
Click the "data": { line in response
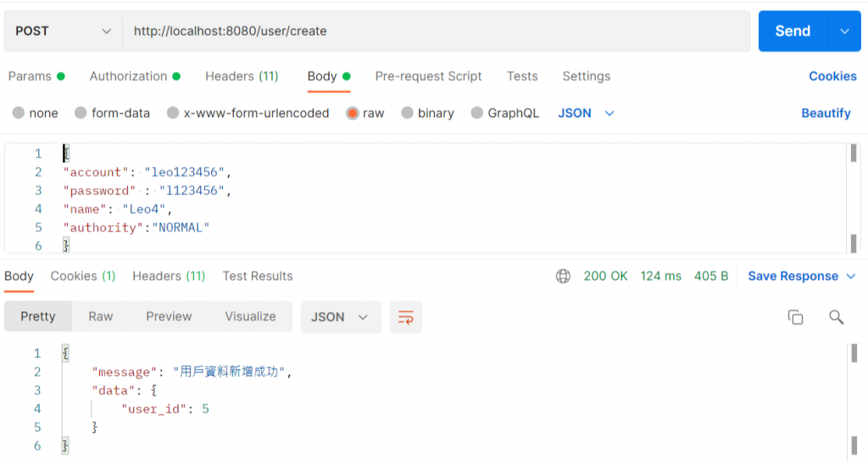125,390
